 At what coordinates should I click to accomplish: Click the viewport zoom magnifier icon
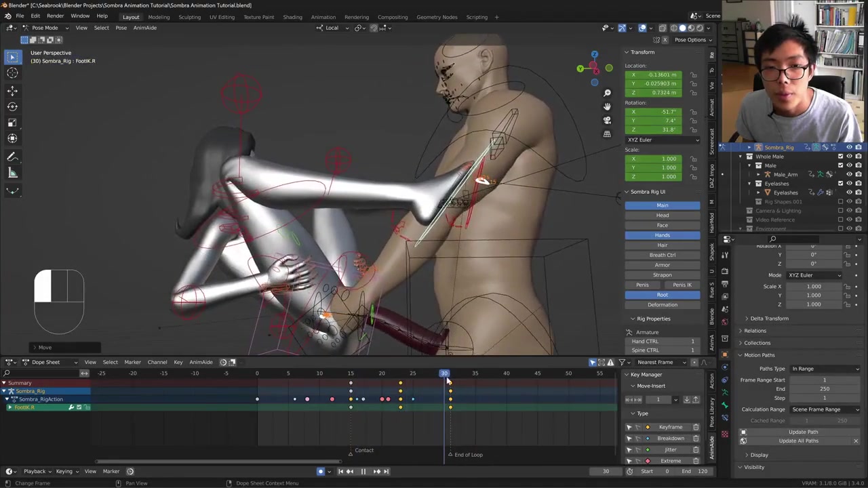[607, 93]
